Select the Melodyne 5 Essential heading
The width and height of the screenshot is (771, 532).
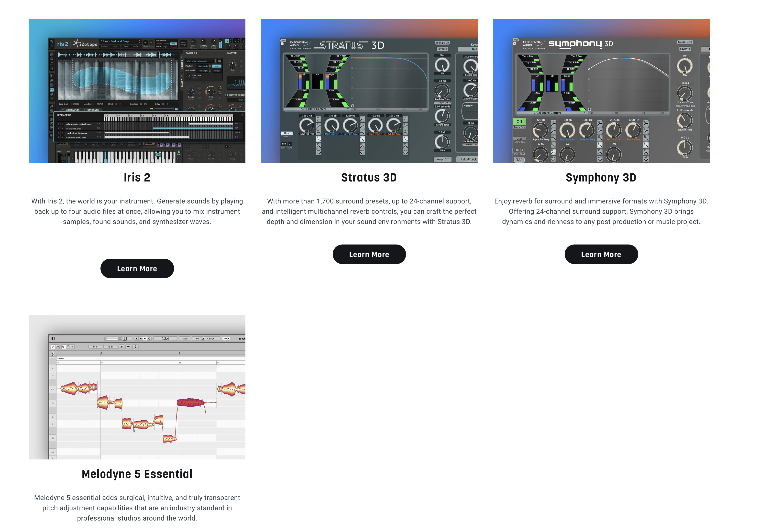click(137, 474)
